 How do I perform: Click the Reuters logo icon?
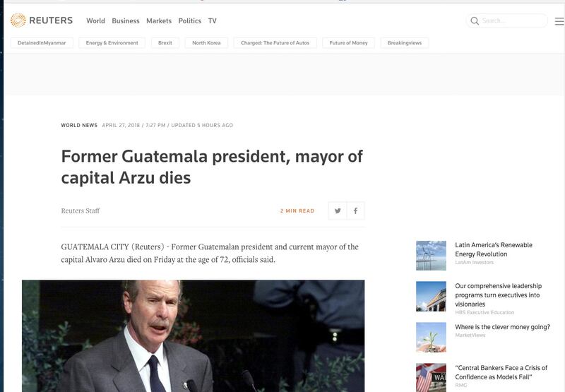pos(18,20)
